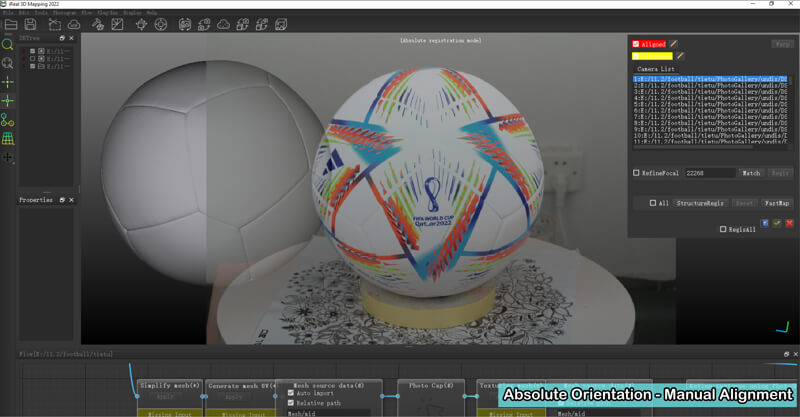Image resolution: width=800 pixels, height=417 pixels.
Task: Click the Camera List tab label
Action: (x=656, y=69)
